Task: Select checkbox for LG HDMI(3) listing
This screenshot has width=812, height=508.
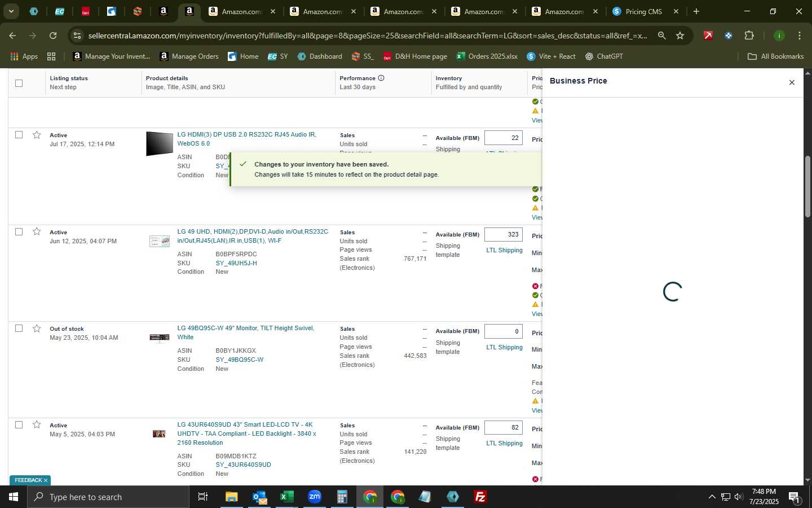Action: coord(19,135)
